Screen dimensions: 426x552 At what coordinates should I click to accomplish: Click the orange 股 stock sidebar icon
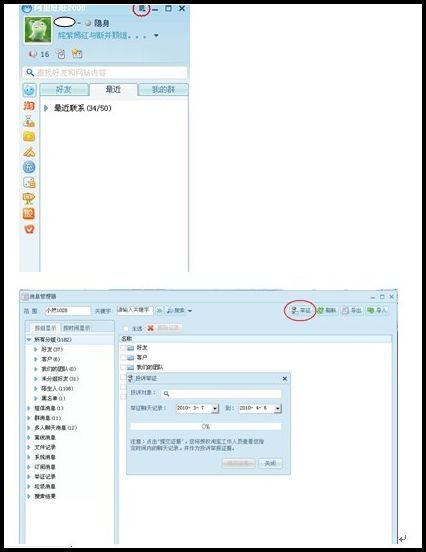(29, 213)
